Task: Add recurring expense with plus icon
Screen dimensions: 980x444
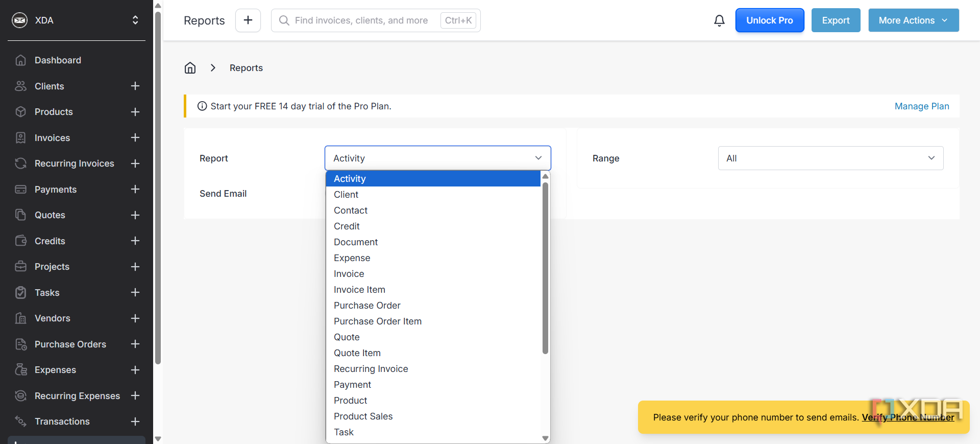Action: click(x=135, y=395)
